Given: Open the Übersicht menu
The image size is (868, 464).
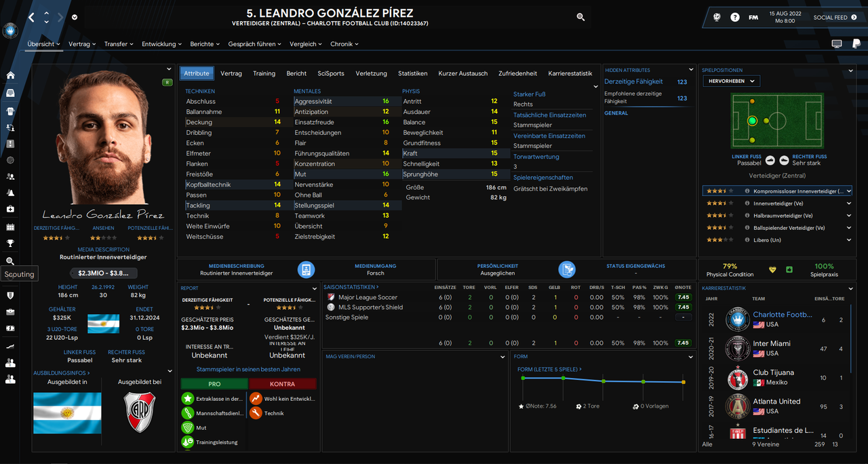Looking at the screenshot, I should coord(44,44).
